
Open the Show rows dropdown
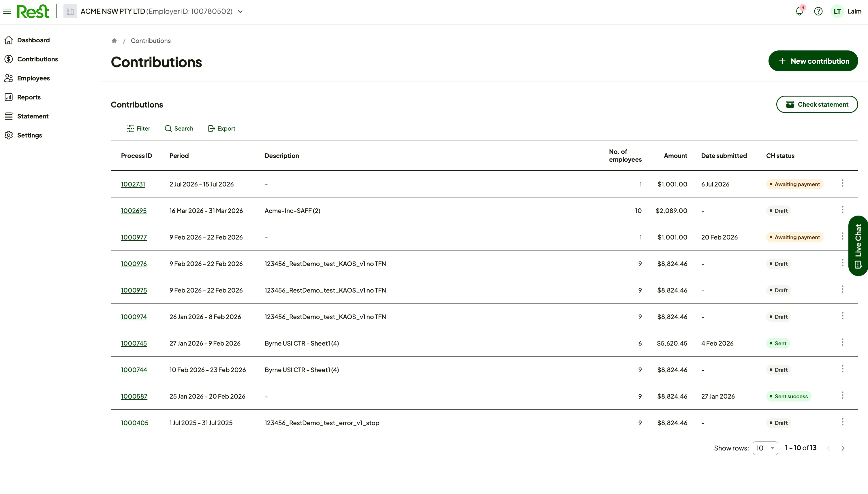[765, 448]
